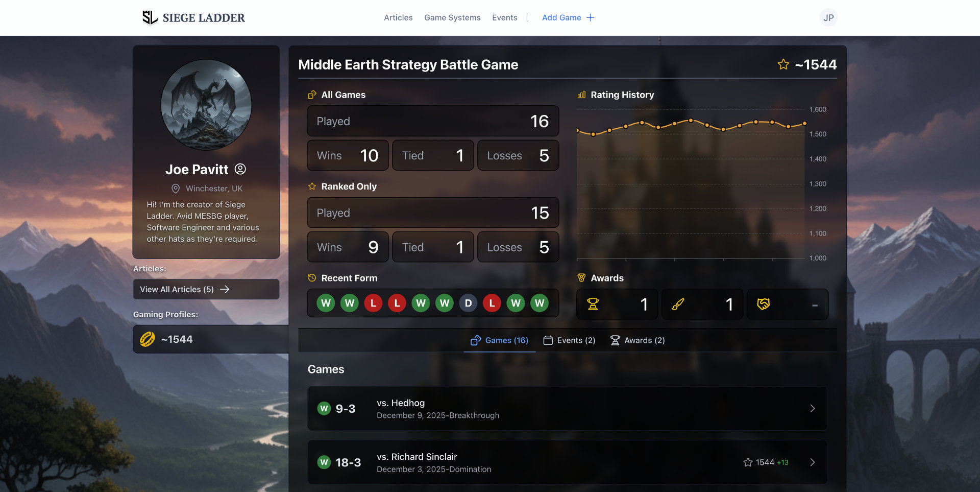Open Game Systems in the navigation bar
Image resolution: width=980 pixels, height=492 pixels.
(452, 17)
